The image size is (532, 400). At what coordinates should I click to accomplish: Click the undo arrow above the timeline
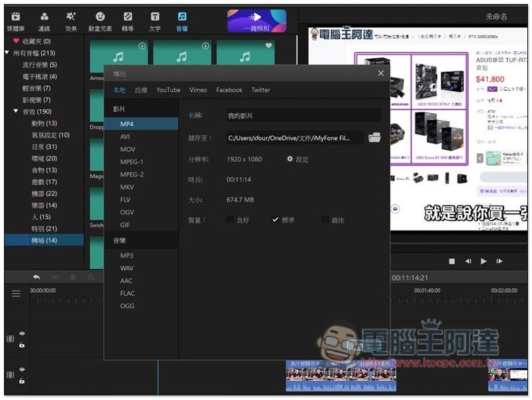[36, 277]
